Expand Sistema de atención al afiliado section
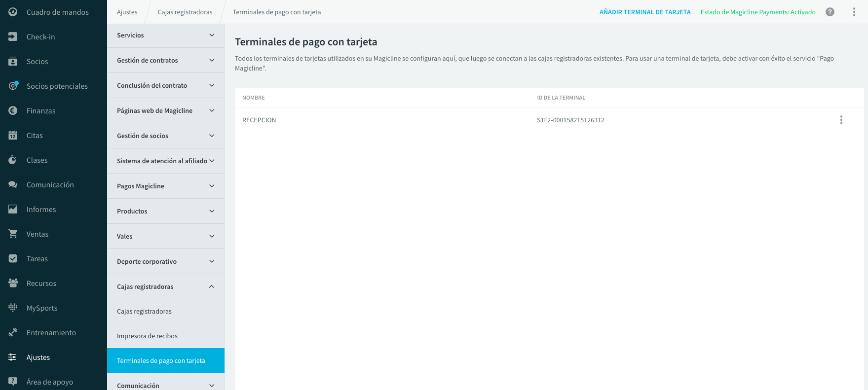This screenshot has width=868, height=390. point(166,161)
